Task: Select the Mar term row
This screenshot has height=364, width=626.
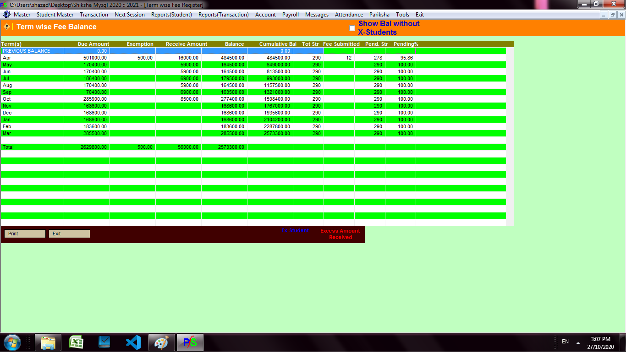Action: click(x=253, y=133)
